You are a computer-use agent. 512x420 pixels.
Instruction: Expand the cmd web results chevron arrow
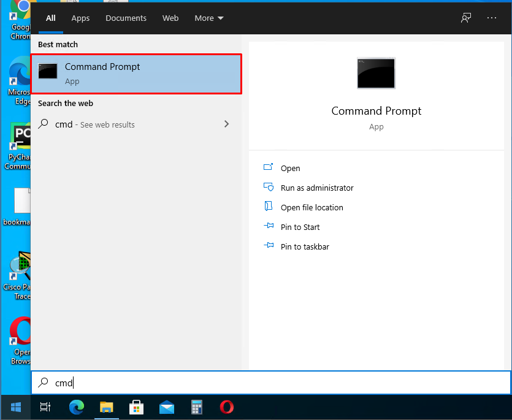click(227, 124)
